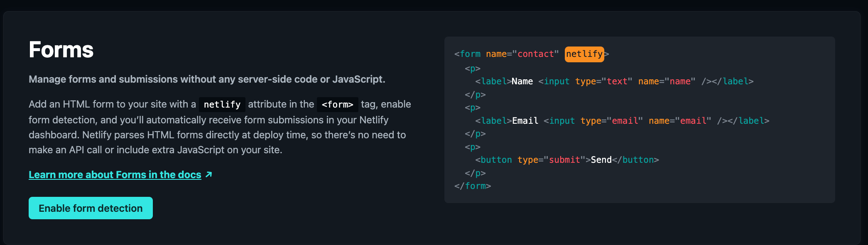868x245 pixels.
Task: Click the inline netlify code tag
Action: 222,105
